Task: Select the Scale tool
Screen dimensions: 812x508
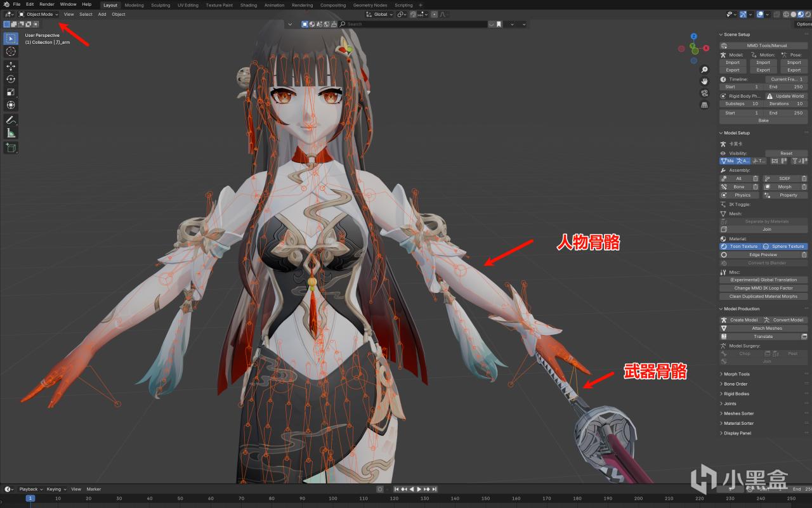Action: pyautogui.click(x=11, y=92)
